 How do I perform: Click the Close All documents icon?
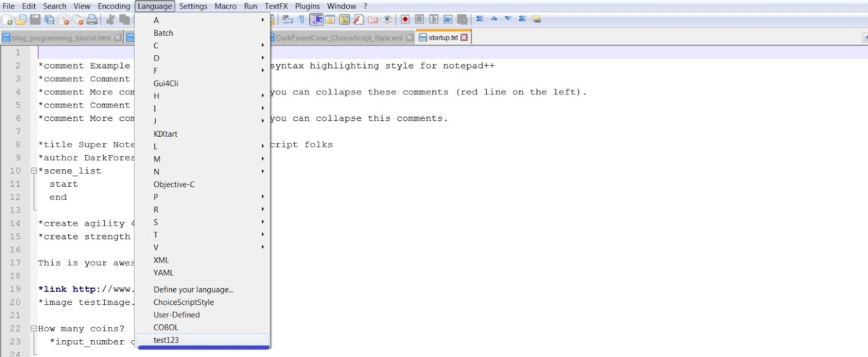pyautogui.click(x=78, y=20)
